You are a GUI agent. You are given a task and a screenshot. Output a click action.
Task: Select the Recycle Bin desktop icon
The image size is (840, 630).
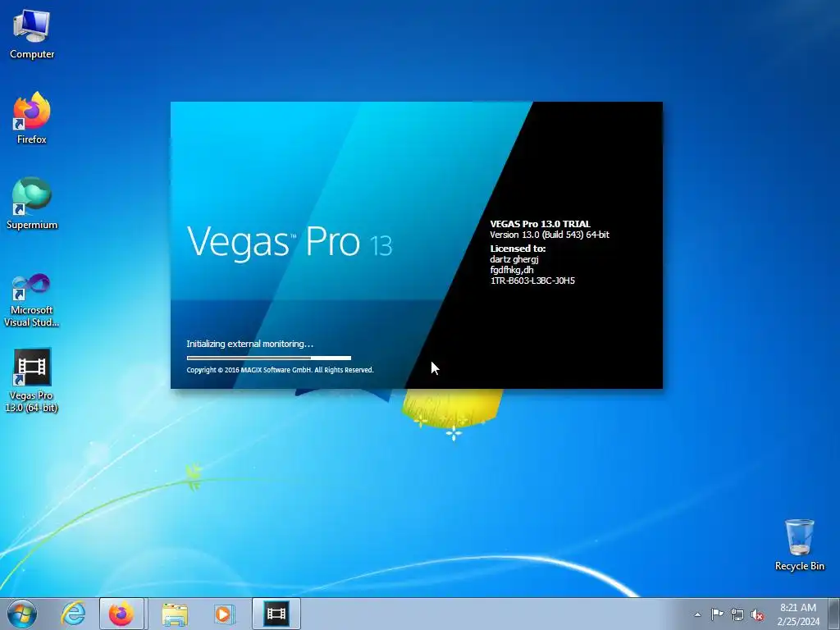tap(799, 545)
